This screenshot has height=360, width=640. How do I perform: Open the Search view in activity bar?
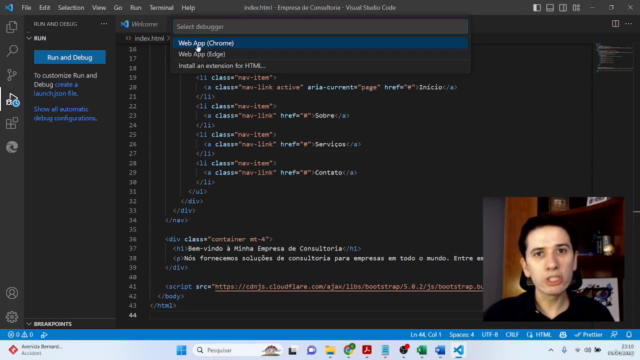coord(12,51)
